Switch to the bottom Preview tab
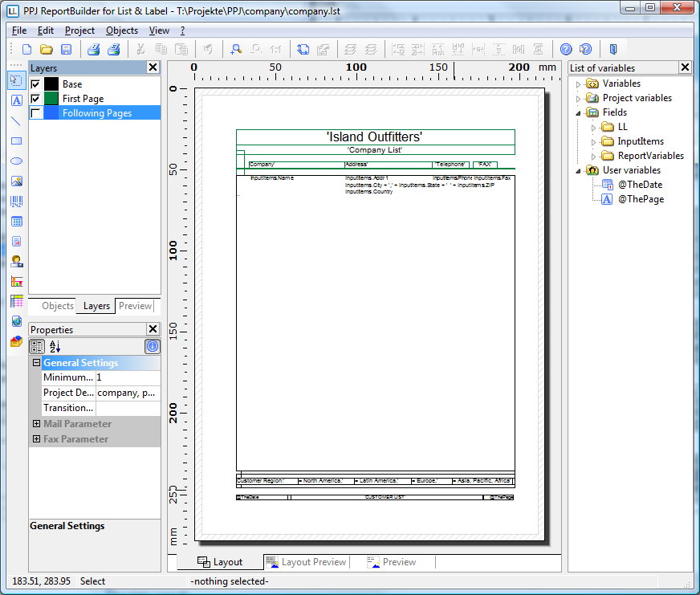 pyautogui.click(x=392, y=562)
